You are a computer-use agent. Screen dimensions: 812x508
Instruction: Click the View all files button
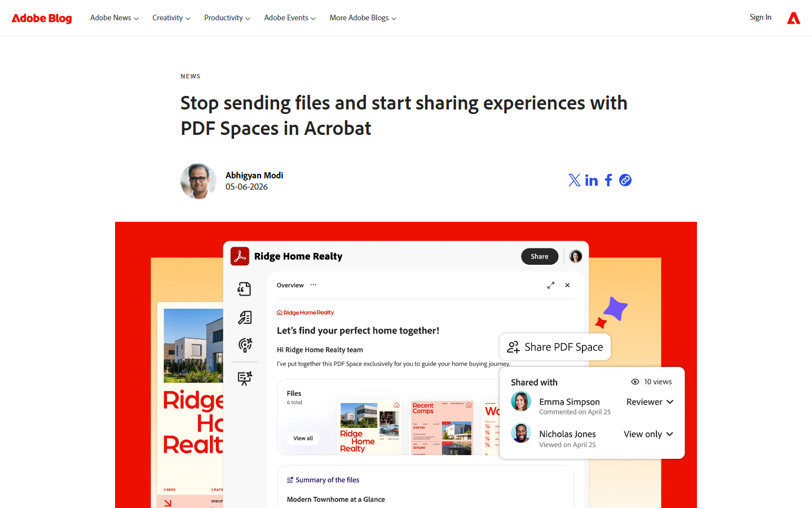[x=303, y=439]
